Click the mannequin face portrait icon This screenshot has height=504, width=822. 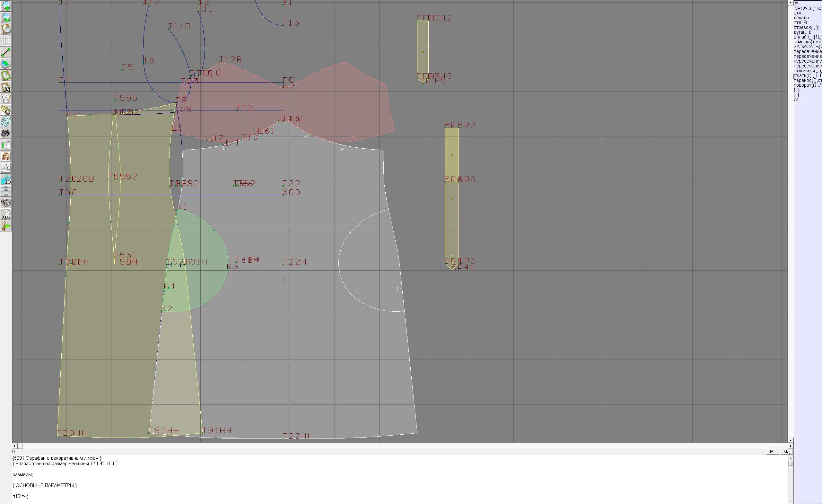[6, 156]
